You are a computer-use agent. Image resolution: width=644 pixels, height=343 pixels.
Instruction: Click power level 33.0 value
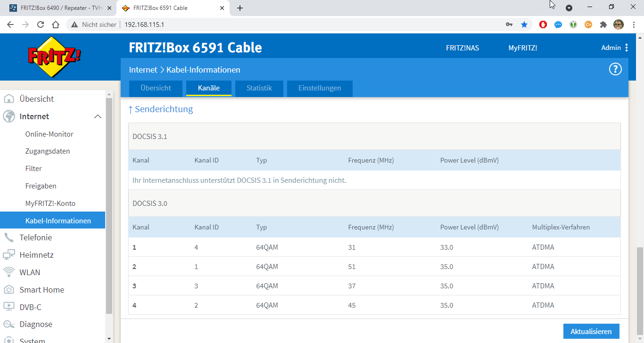click(x=446, y=247)
